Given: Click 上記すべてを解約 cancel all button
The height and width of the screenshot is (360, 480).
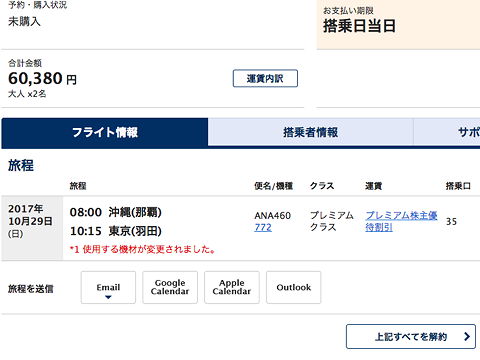Looking at the screenshot, I should [x=411, y=337].
